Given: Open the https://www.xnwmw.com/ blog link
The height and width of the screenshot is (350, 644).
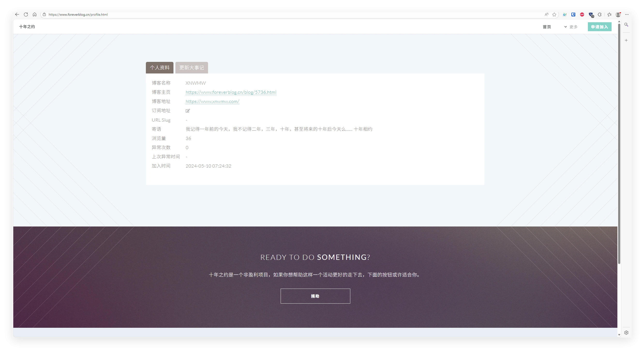Looking at the screenshot, I should tap(212, 102).
